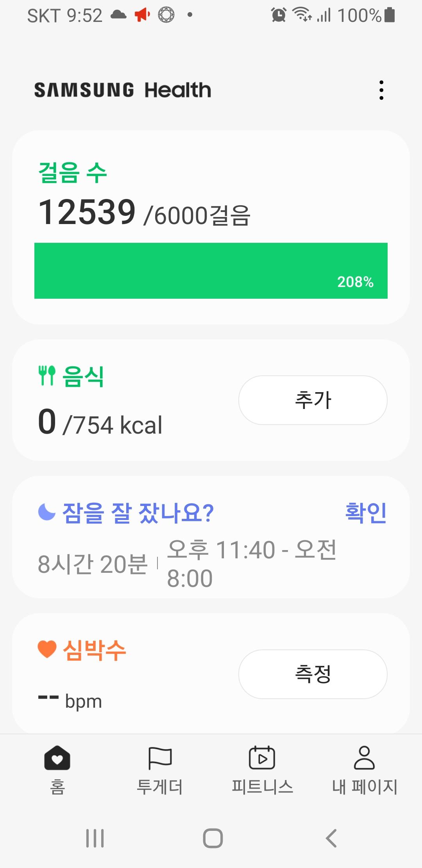
Task: Tap the 측정 button to measure heart rate
Action: pos(313,674)
